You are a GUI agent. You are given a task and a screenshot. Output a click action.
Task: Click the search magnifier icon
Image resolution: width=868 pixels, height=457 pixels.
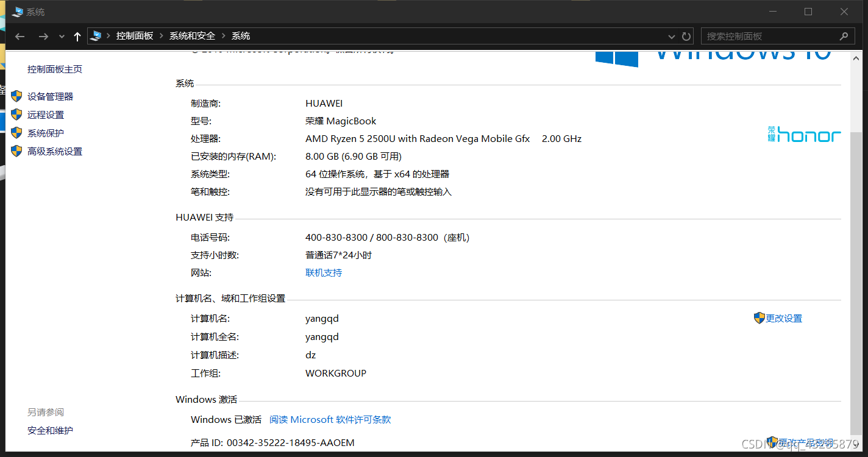tap(844, 36)
